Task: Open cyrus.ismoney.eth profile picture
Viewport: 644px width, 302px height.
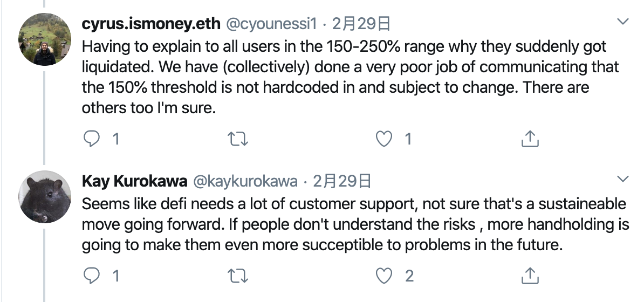Action: click(45, 39)
